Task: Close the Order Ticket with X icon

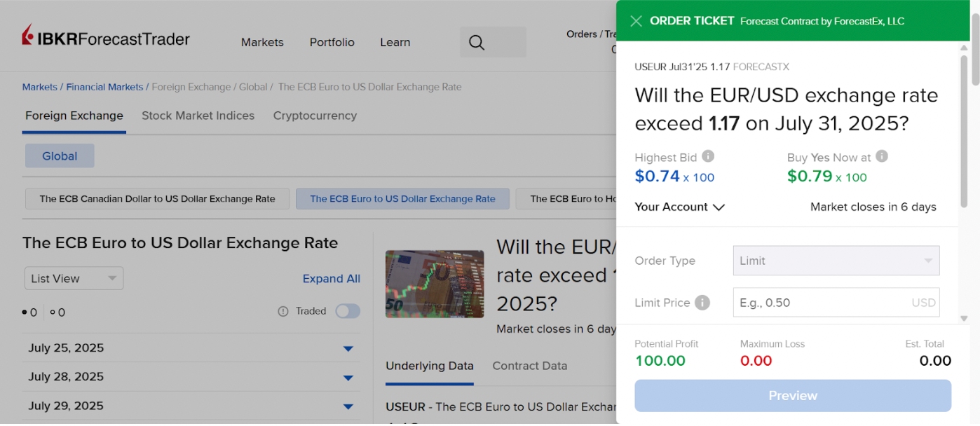Action: pyautogui.click(x=636, y=21)
